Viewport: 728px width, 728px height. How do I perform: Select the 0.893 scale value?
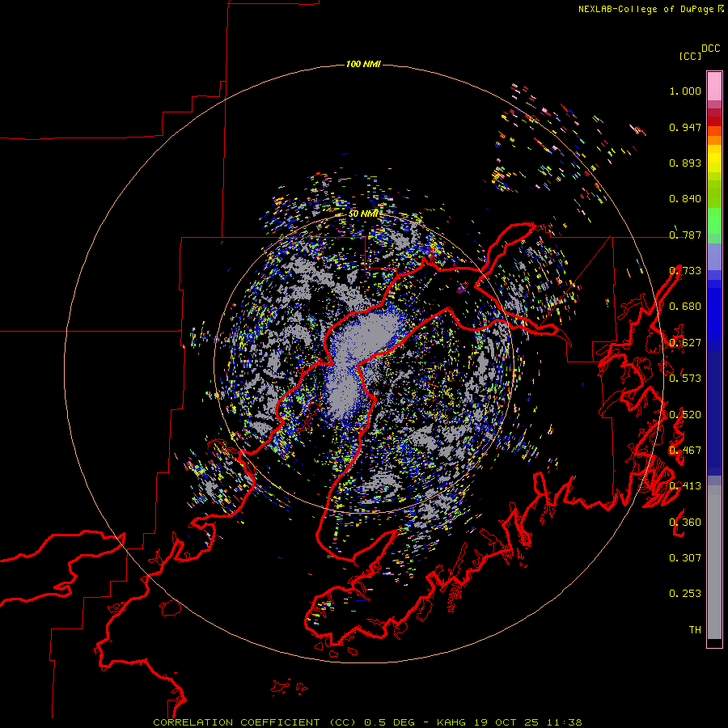click(685, 163)
